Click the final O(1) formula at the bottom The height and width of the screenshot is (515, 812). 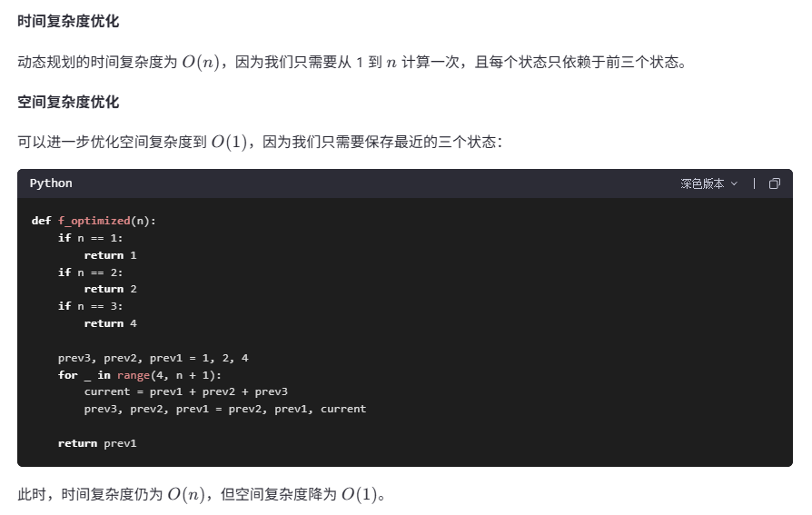pos(360,494)
